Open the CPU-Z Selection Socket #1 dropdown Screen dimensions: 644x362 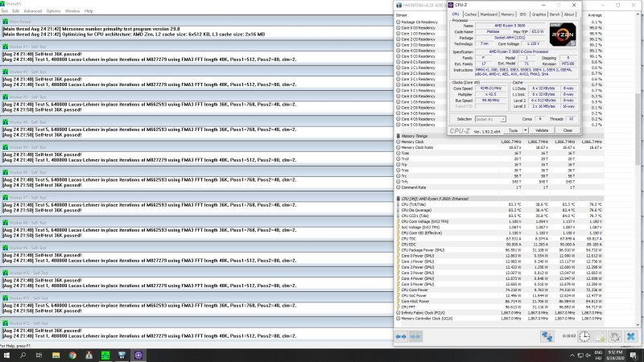(x=490, y=119)
